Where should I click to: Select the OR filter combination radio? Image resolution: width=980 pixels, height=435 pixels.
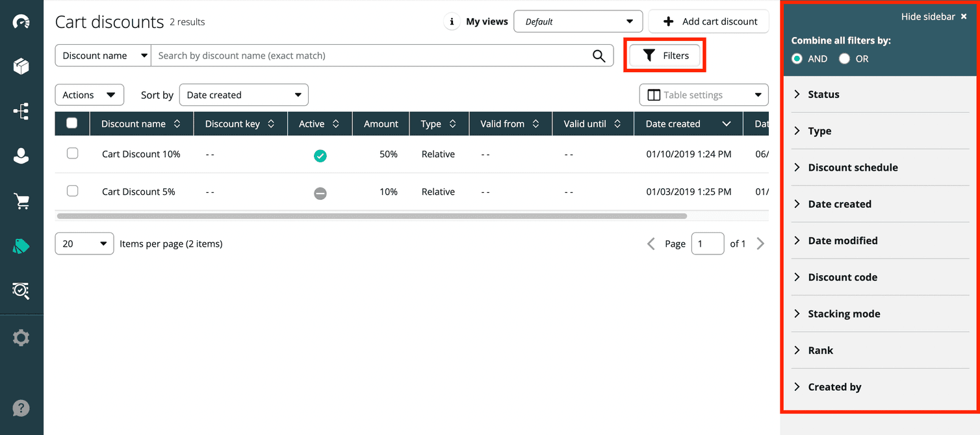[x=844, y=58]
